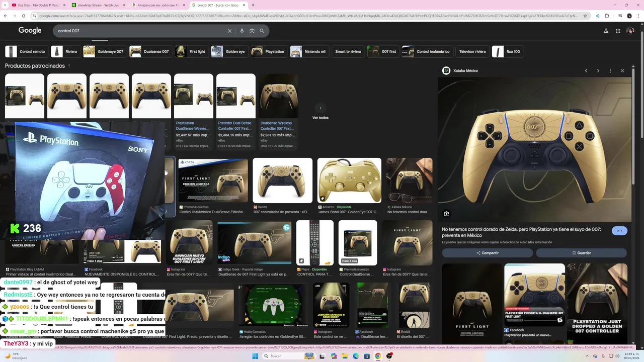Viewport: 644px width, 362px height.
Task: Open browser extensions puzzle icon
Action: [x=607, y=16]
